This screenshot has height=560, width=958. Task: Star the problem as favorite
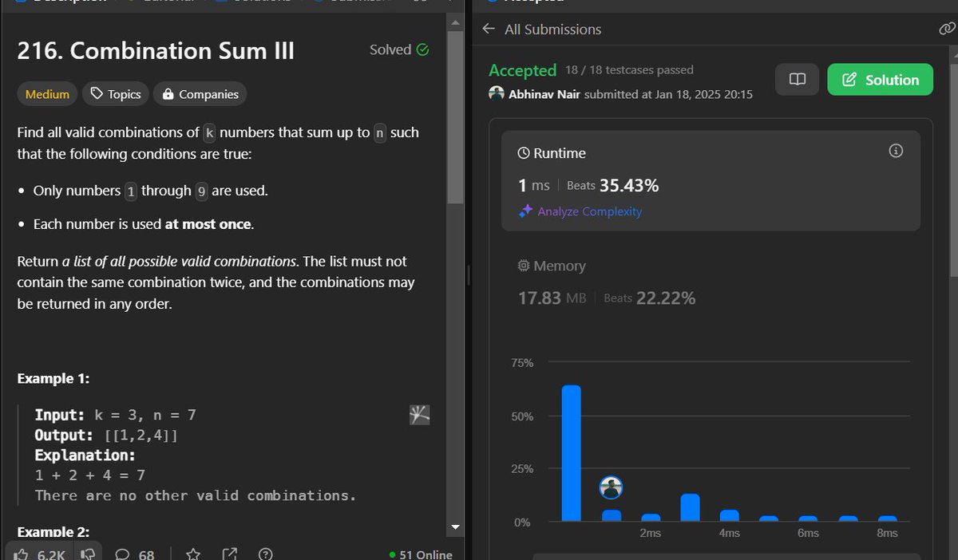(x=192, y=554)
